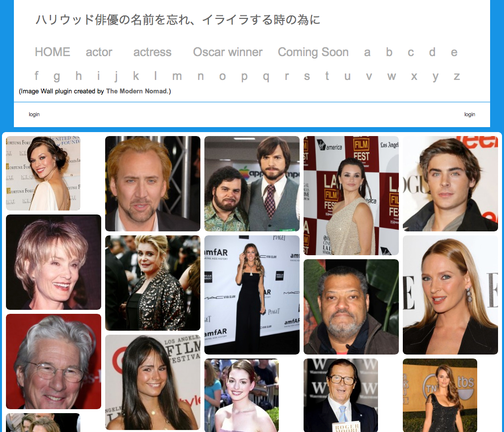Image resolution: width=504 pixels, height=432 pixels.
Task: Open photo of gray-haired man with glasses
Action: (x=54, y=361)
